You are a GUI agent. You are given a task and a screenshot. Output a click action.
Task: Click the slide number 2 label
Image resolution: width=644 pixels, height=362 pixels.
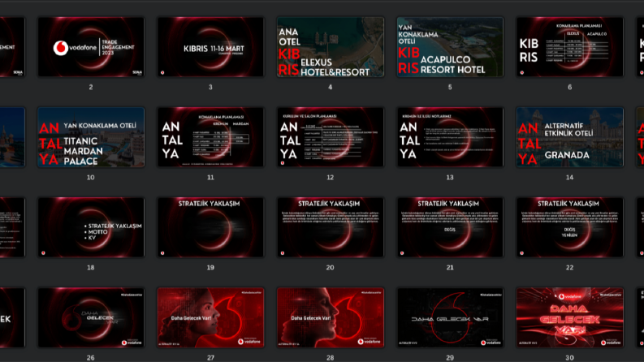click(x=91, y=87)
